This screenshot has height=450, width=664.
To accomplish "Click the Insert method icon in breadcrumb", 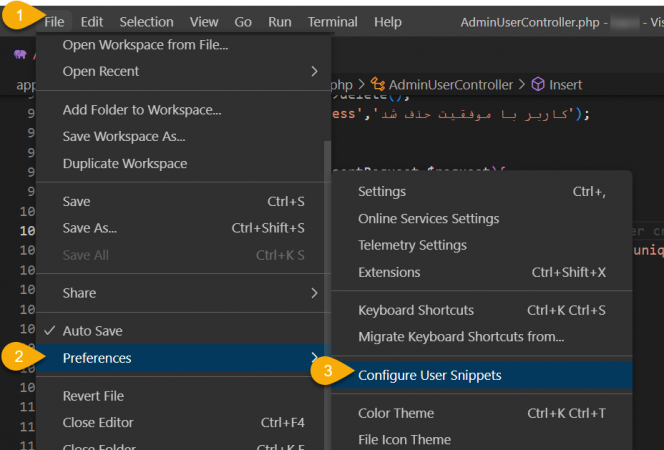I will 537,85.
